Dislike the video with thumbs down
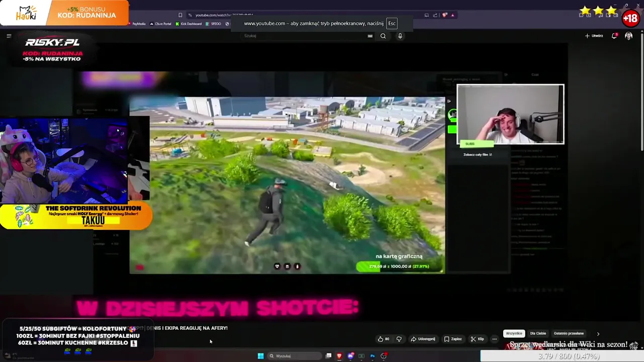 click(399, 339)
